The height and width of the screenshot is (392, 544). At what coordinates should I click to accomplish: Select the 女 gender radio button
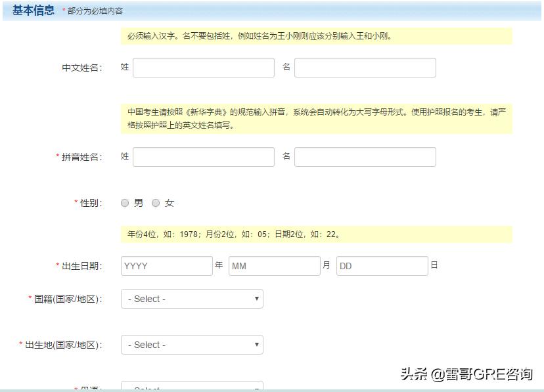[x=156, y=203]
